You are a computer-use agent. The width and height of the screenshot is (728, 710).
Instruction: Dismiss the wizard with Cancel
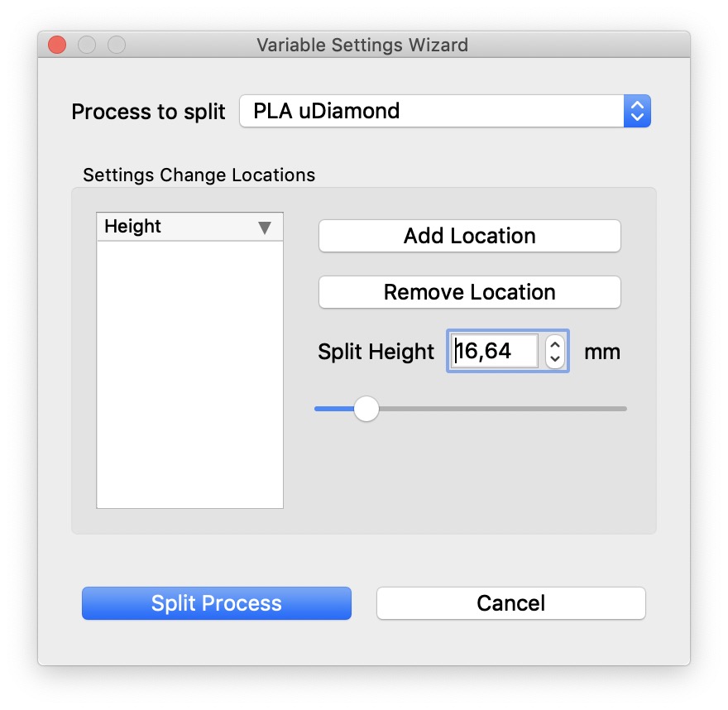(x=510, y=603)
